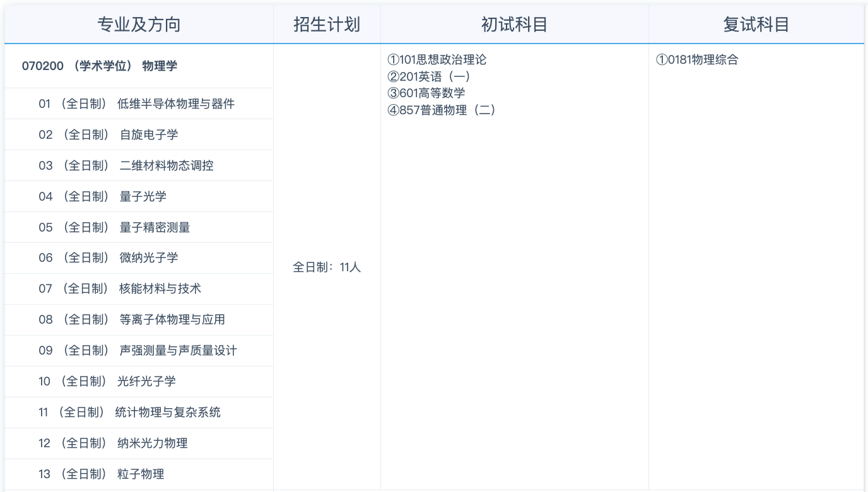Select direction 01 低维半导体物理与器件
The height and width of the screenshot is (492, 868).
(139, 104)
